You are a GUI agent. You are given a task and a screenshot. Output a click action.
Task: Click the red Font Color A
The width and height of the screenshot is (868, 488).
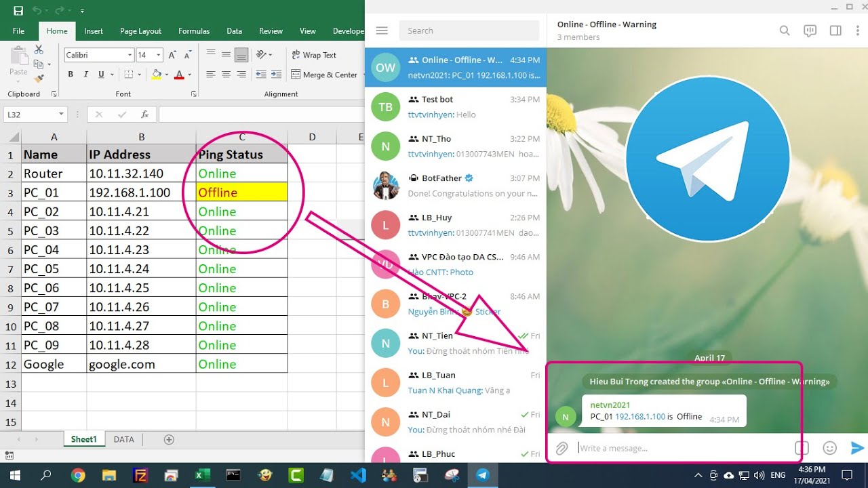(179, 75)
